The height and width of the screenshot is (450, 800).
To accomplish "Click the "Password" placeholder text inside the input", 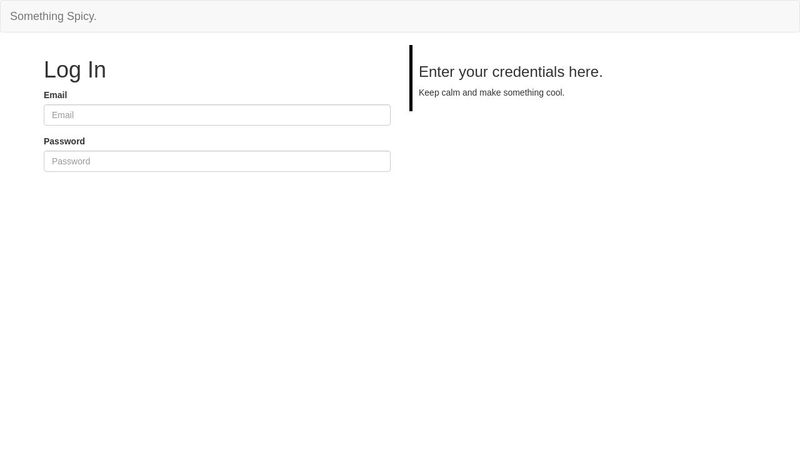I will 71,161.
